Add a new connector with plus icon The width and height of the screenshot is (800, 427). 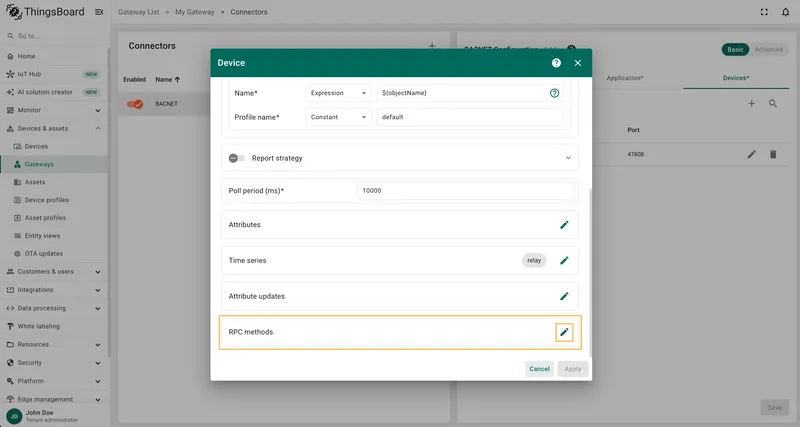(x=432, y=46)
